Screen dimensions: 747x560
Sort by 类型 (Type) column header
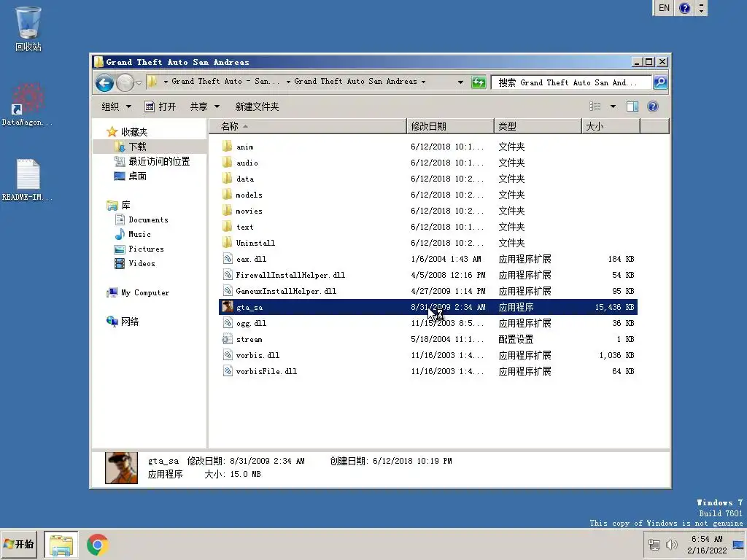click(538, 126)
